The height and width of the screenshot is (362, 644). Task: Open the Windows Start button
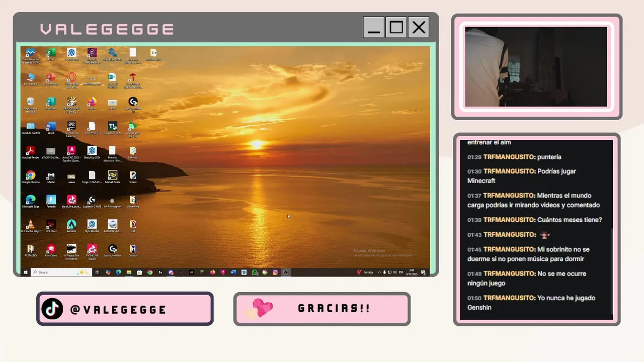tap(25, 272)
